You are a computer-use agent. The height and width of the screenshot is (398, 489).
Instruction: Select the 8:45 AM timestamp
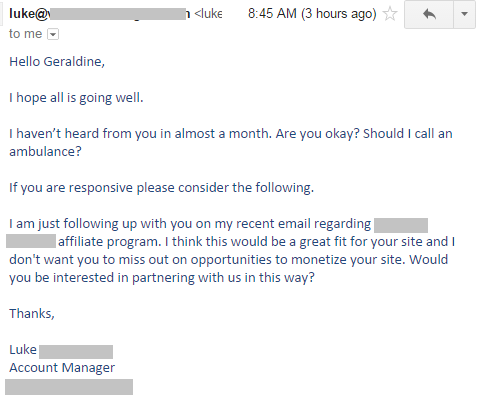coord(272,14)
